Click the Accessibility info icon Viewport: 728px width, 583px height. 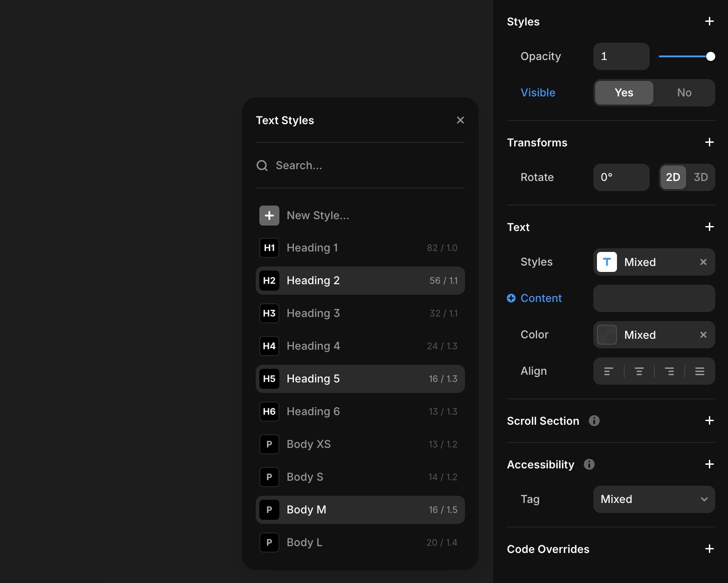589,464
